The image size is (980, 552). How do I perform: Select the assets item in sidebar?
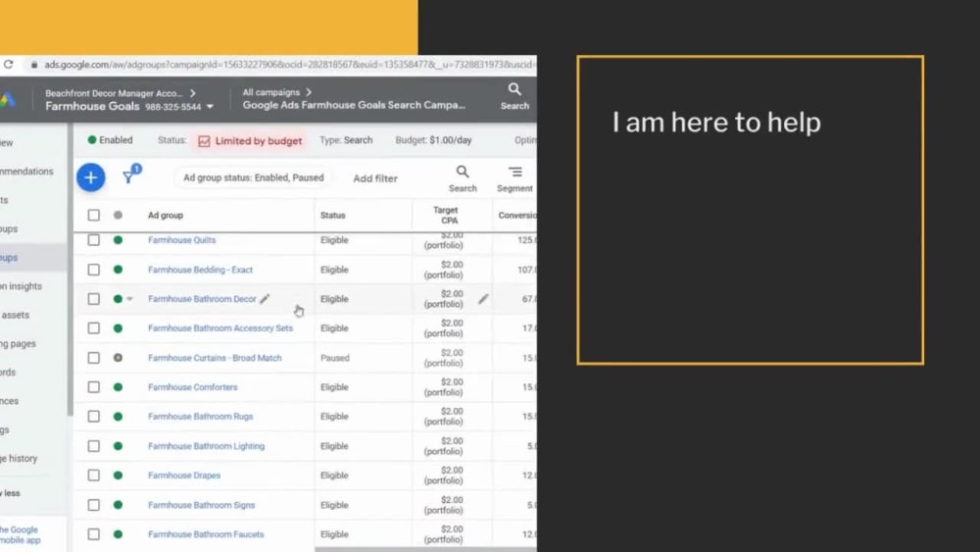pyautogui.click(x=15, y=315)
